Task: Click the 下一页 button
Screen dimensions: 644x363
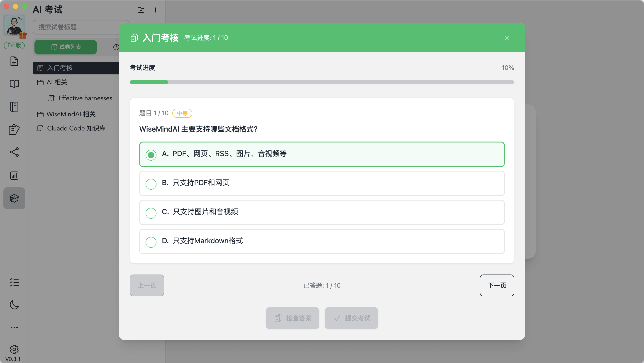Action: pos(497,285)
